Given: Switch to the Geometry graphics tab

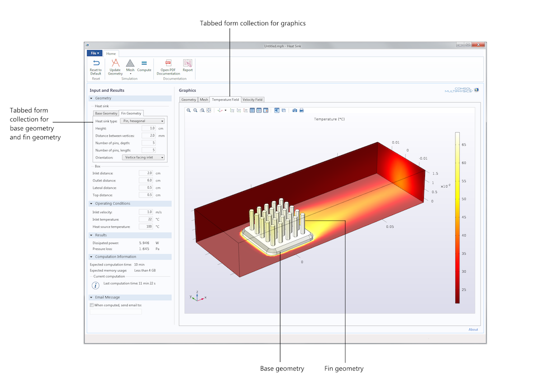Looking at the screenshot, I should click(x=189, y=100).
